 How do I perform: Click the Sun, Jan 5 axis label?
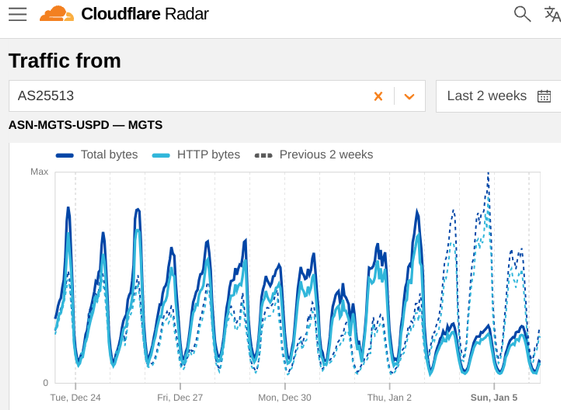(494, 398)
